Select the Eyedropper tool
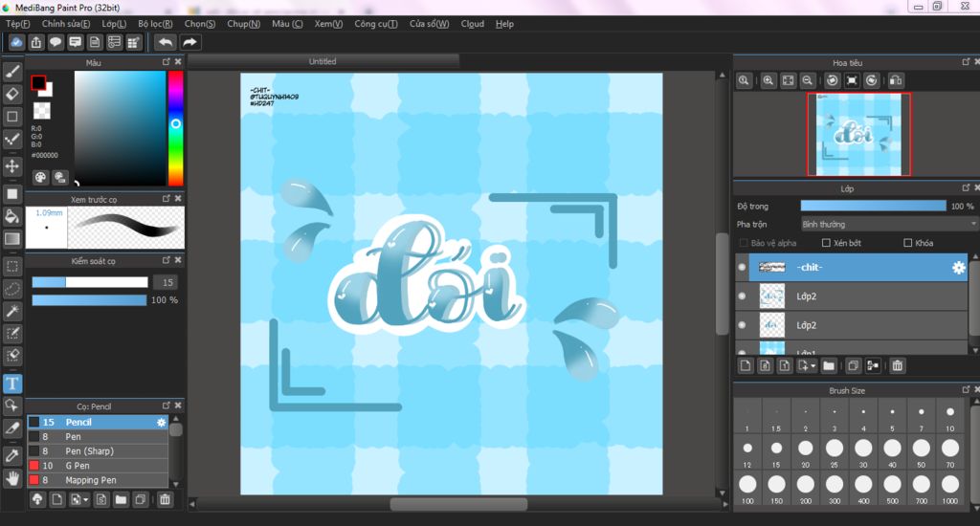980x526 pixels. tap(12, 455)
